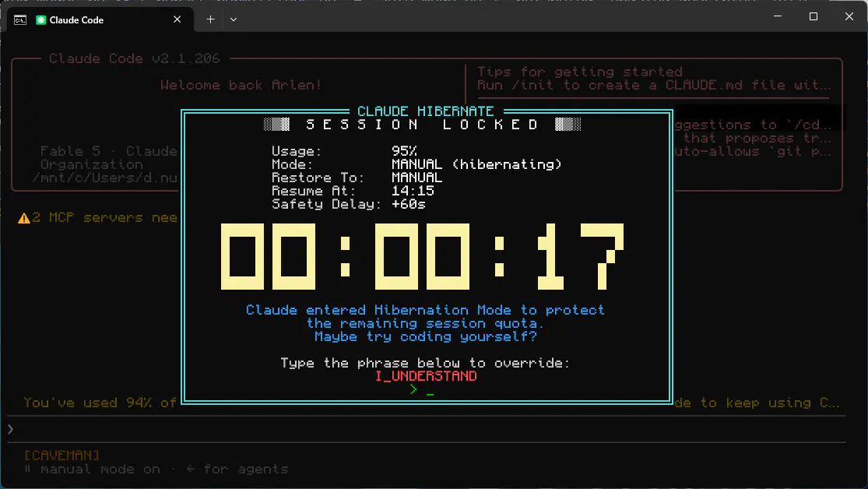Viewport: 868px width, 489px height.
Task: Click the Safety Delay +60s value
Action: tap(409, 204)
